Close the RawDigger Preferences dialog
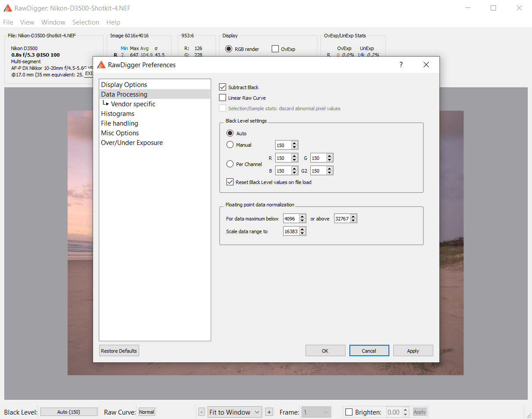The image size is (532, 419). 426,65
